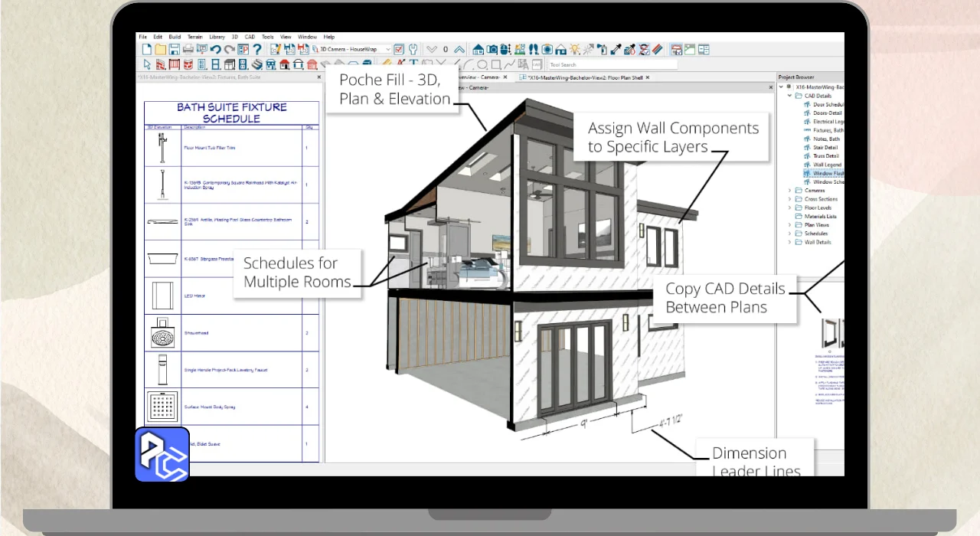This screenshot has height=536, width=980.
Task: Click the wrench preferences icon
Action: 413,49
